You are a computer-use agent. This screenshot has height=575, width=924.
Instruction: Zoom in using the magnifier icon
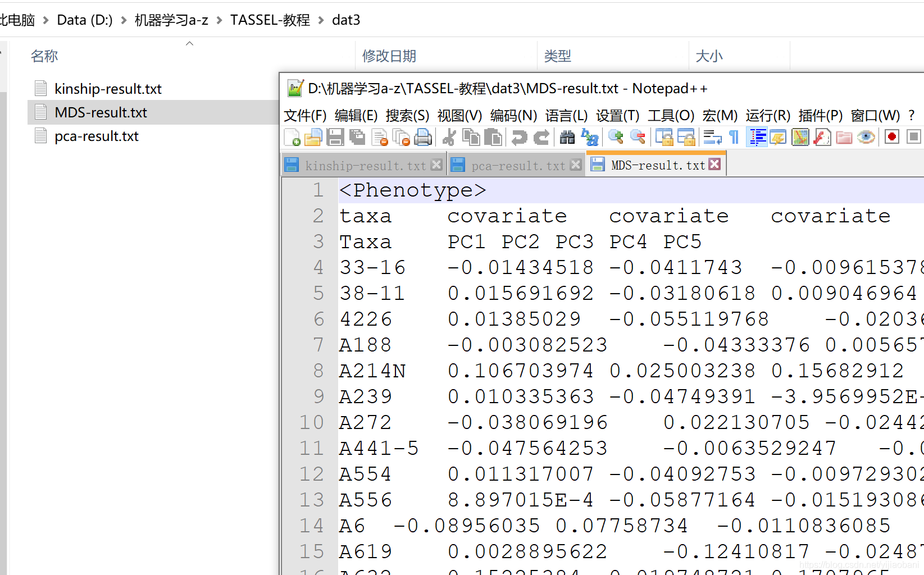click(x=616, y=136)
